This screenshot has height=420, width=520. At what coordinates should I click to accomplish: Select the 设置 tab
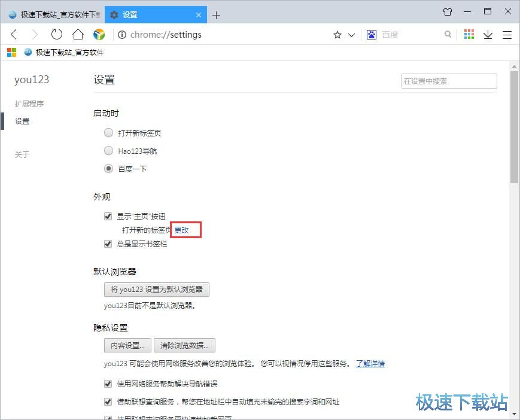pyautogui.click(x=156, y=14)
